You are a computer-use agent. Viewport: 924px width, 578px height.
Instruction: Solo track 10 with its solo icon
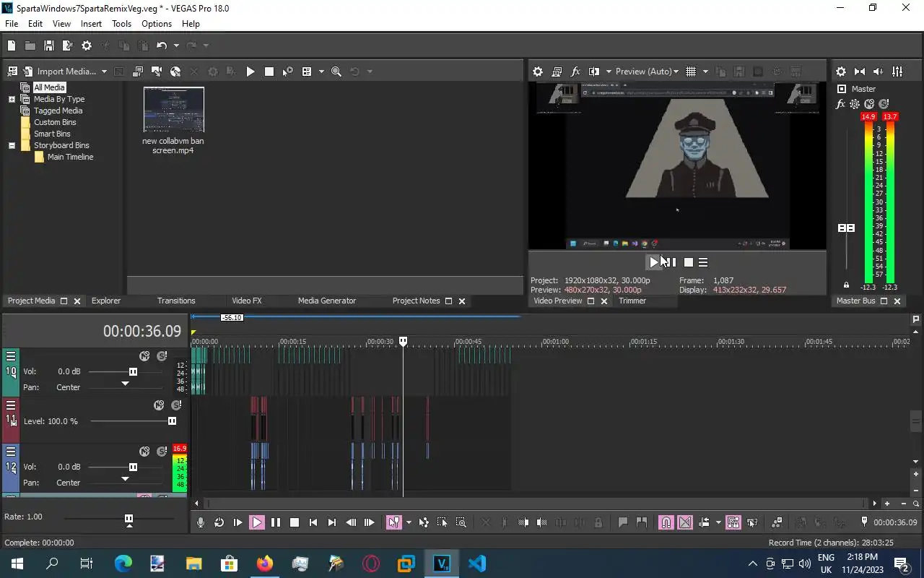[x=162, y=356]
